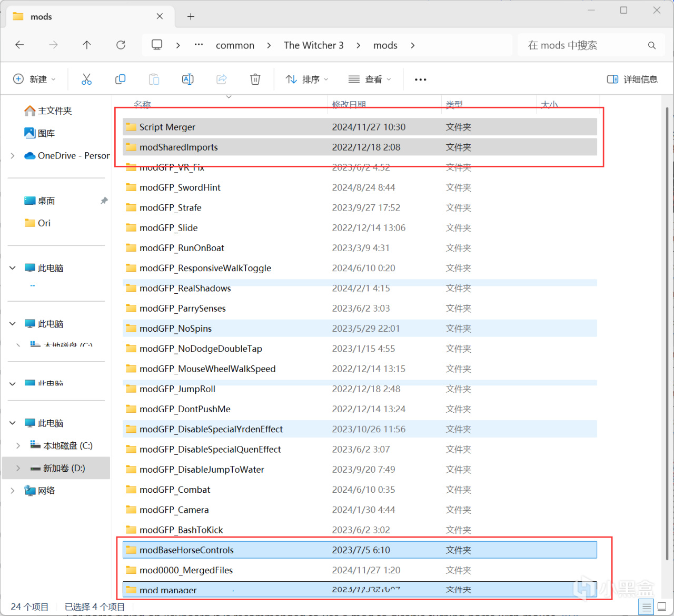The height and width of the screenshot is (616, 674).
Task: Jump to The Witcher 3 folder in path
Action: [314, 45]
